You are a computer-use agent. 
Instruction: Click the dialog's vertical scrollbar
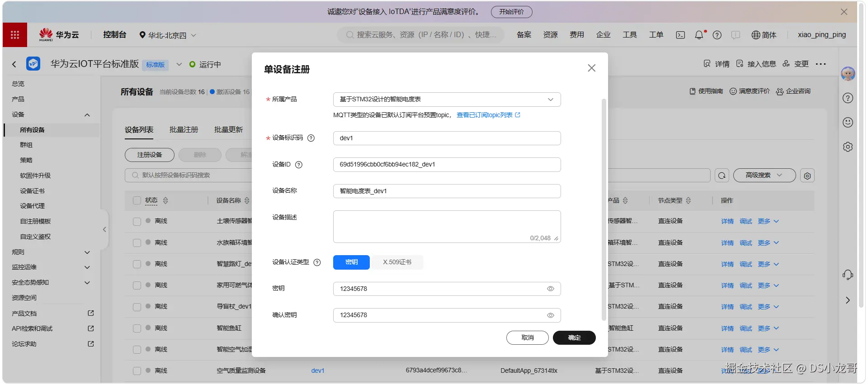click(604, 209)
